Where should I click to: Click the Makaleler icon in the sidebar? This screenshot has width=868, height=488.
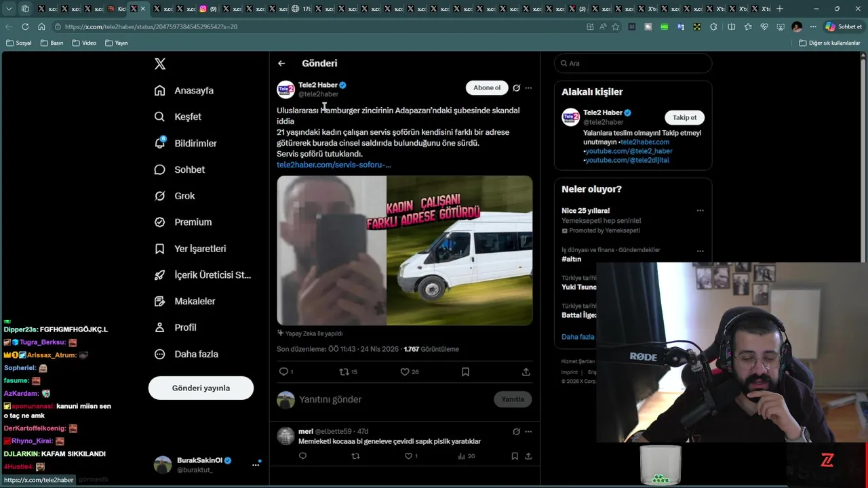tap(159, 301)
